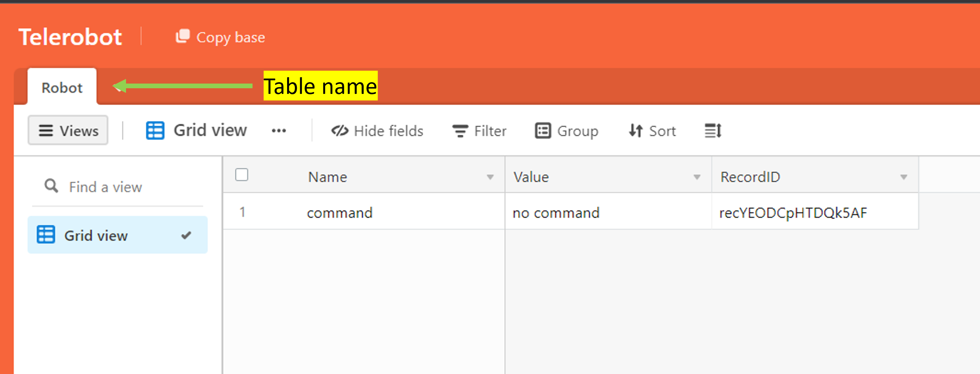The image size is (980, 374).
Task: Click the Copy base icon
Action: (x=182, y=36)
